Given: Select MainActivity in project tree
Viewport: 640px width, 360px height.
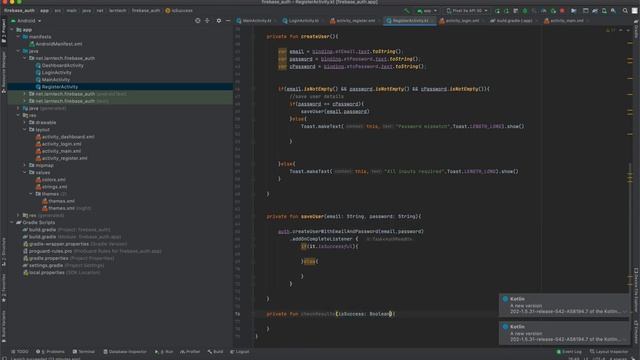Looking at the screenshot, I should coord(52,80).
